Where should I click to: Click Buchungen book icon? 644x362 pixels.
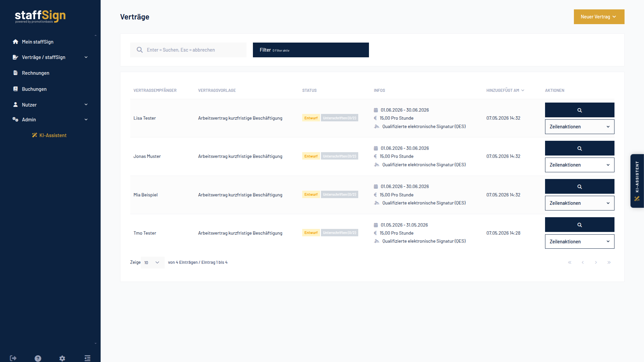click(x=15, y=89)
